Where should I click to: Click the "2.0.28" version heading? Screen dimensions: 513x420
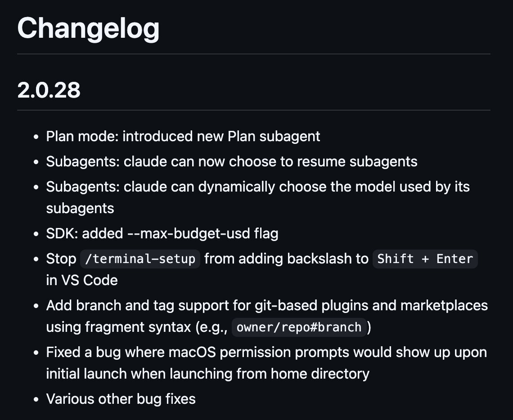point(49,90)
